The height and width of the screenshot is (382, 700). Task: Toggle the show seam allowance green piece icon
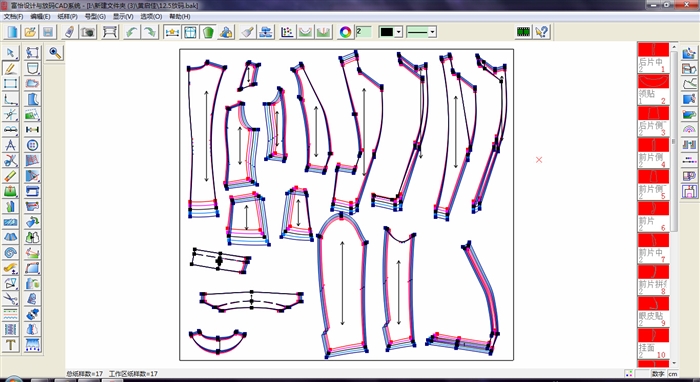pos(208,32)
